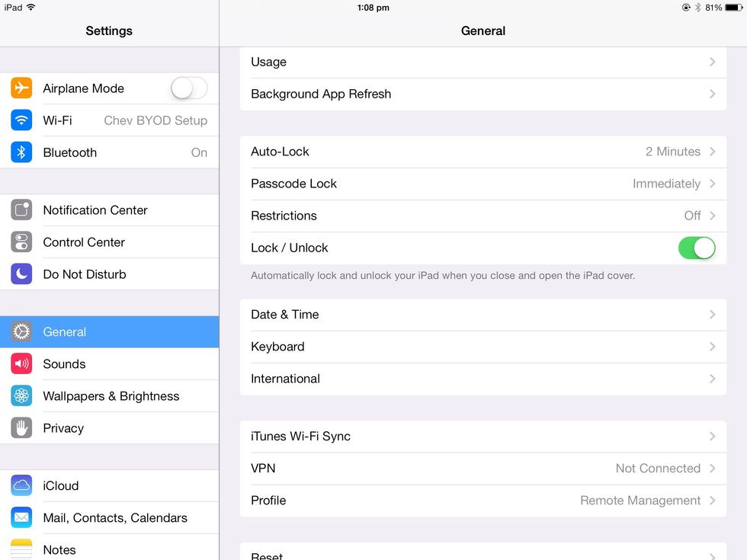The height and width of the screenshot is (560, 747).
Task: Tap the Bluetooth icon in sidebar
Action: (x=21, y=152)
